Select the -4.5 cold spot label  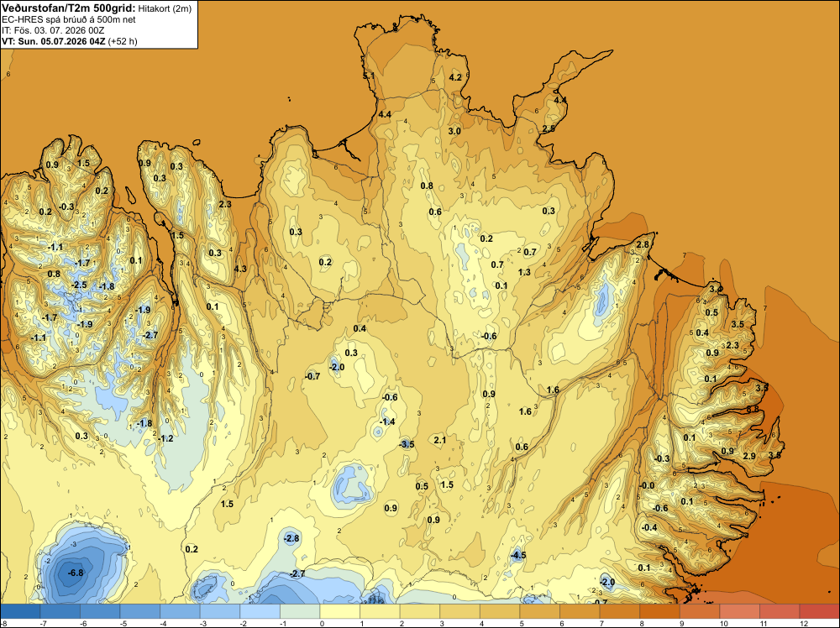pos(518,555)
